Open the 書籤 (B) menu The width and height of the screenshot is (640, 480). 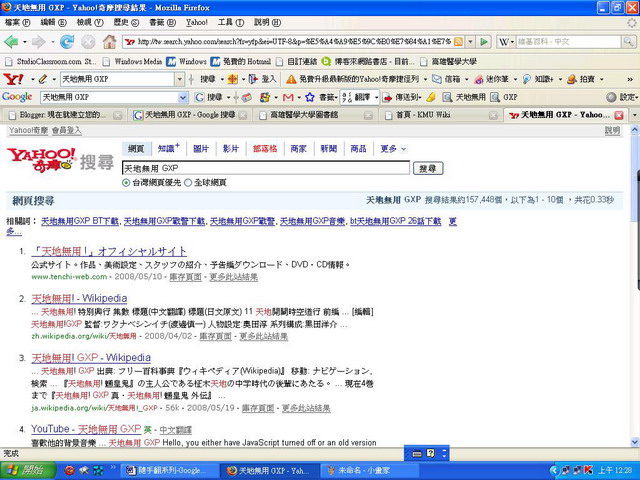(x=162, y=22)
